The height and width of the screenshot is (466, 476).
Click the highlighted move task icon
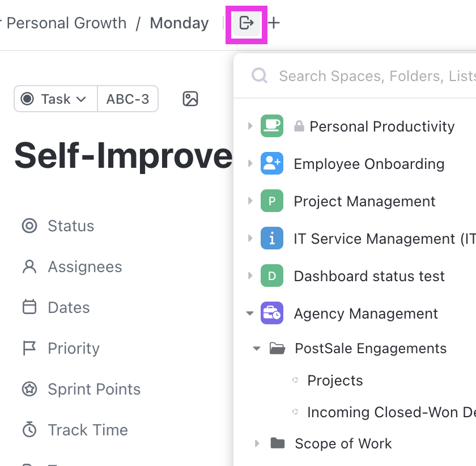coord(246,23)
